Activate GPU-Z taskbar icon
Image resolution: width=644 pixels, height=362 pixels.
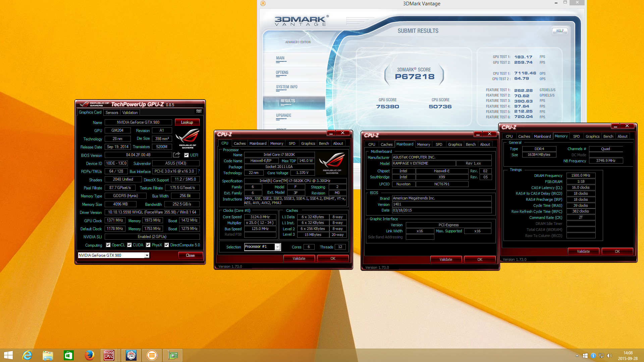tap(173, 355)
